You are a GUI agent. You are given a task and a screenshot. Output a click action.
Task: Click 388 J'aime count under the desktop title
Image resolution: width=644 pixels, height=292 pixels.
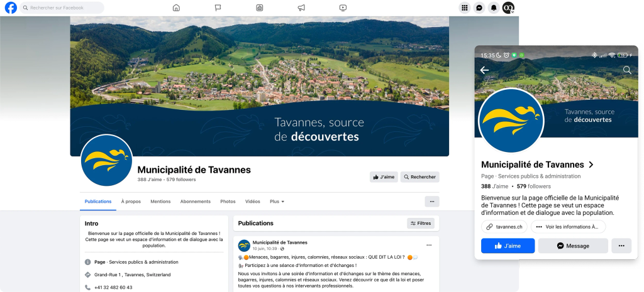click(x=150, y=180)
